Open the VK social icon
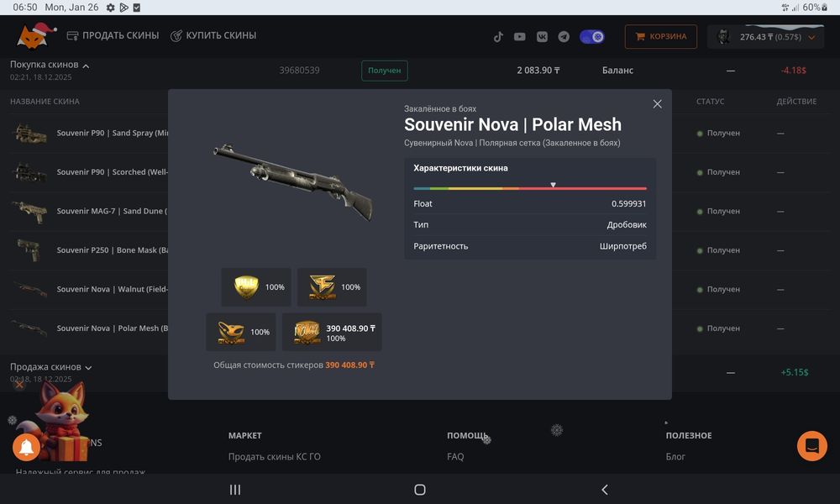The height and width of the screenshot is (504, 840). tap(542, 36)
